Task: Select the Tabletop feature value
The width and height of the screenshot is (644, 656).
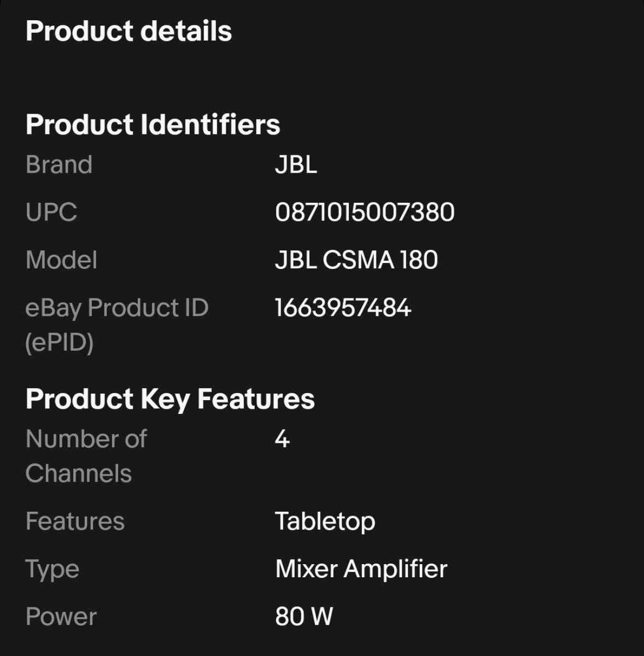Action: (x=325, y=521)
